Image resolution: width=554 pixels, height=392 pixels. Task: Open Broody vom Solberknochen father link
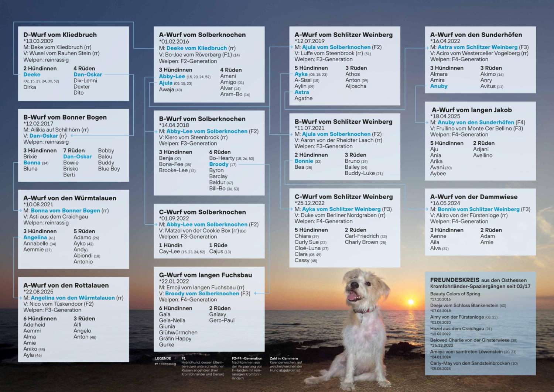pyautogui.click(x=202, y=293)
